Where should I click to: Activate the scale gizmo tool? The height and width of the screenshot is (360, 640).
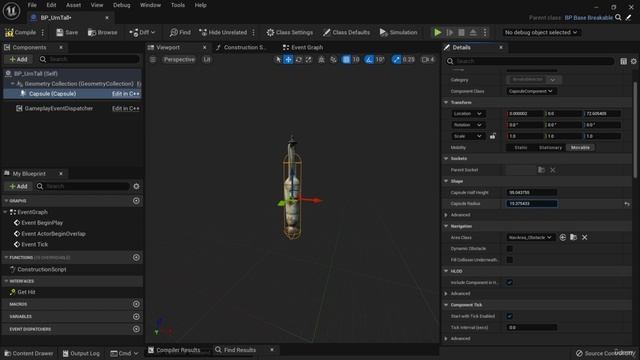(309, 60)
